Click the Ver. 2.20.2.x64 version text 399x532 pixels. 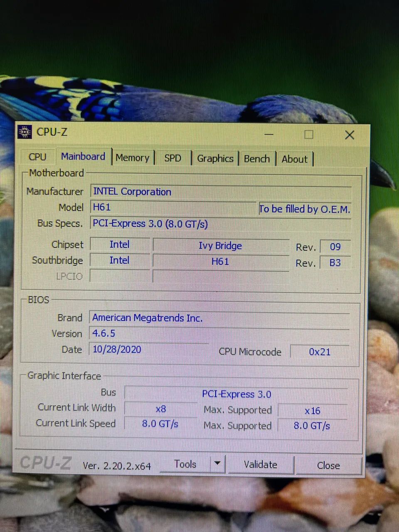117,466
